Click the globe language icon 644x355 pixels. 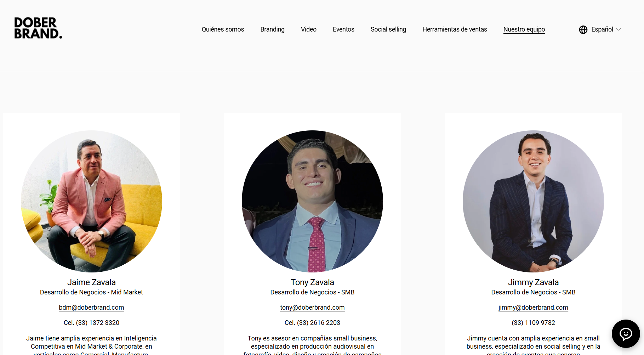coord(583,29)
